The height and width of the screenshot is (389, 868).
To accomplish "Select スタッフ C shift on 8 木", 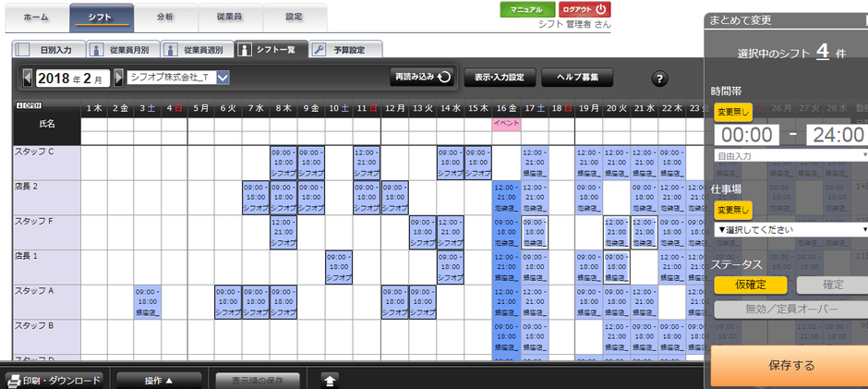I will [x=284, y=163].
